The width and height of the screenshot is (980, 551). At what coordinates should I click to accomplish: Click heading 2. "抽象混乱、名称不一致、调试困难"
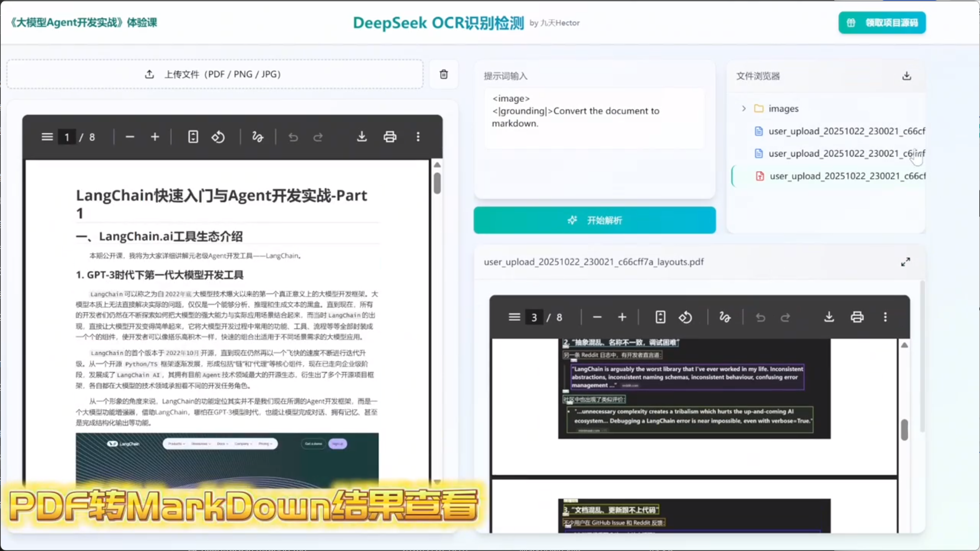621,342
